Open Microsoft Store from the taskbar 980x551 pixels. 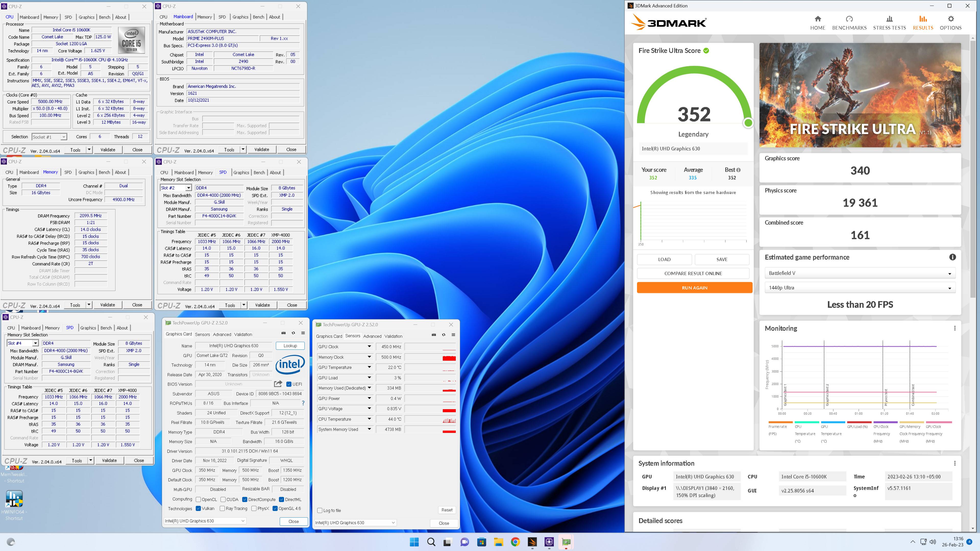click(482, 542)
